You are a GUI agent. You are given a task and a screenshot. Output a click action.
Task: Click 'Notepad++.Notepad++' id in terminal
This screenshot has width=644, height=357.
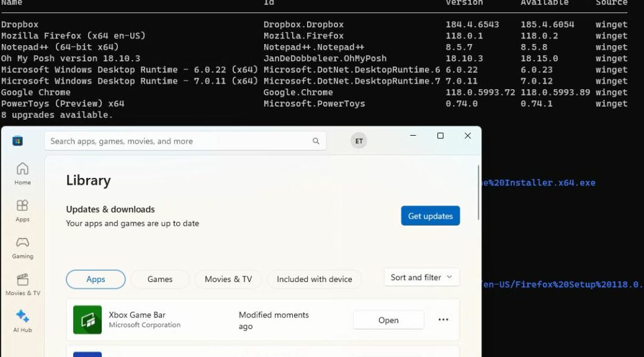tap(314, 47)
